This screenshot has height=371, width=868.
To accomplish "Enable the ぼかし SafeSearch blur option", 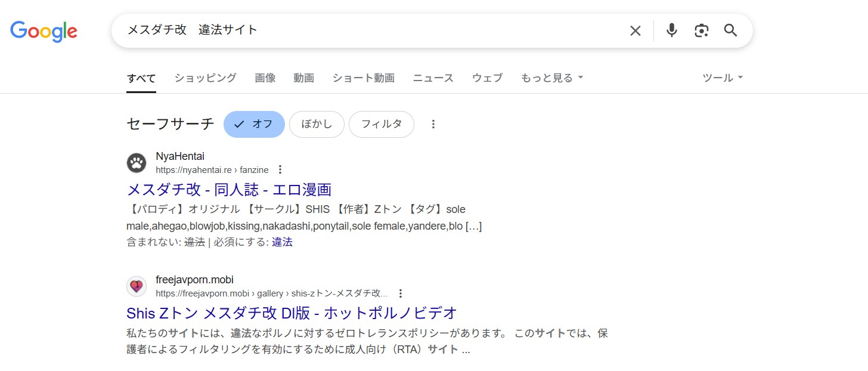I will pyautogui.click(x=317, y=123).
